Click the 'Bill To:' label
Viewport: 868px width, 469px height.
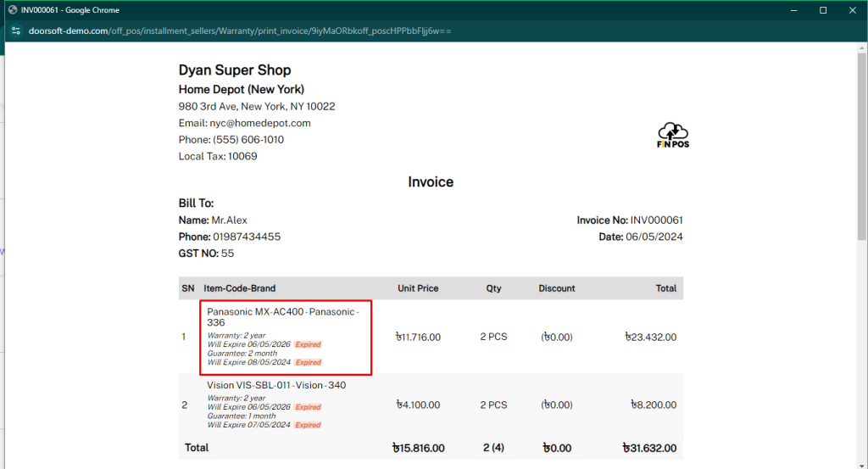click(196, 204)
